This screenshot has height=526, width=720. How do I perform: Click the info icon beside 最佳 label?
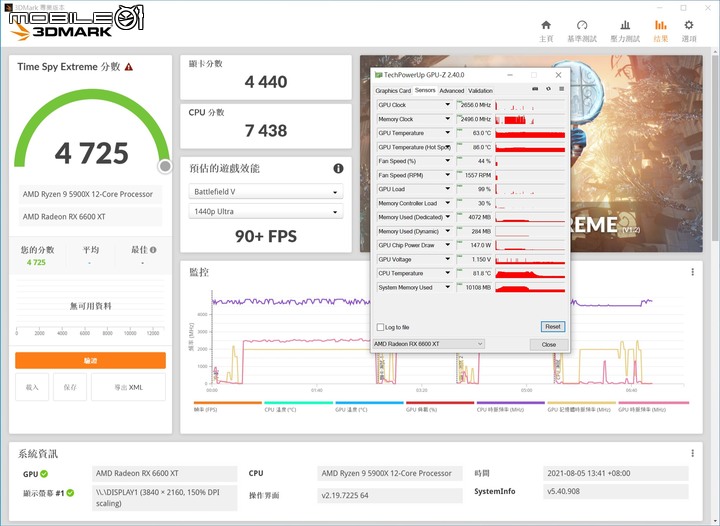tap(153, 250)
